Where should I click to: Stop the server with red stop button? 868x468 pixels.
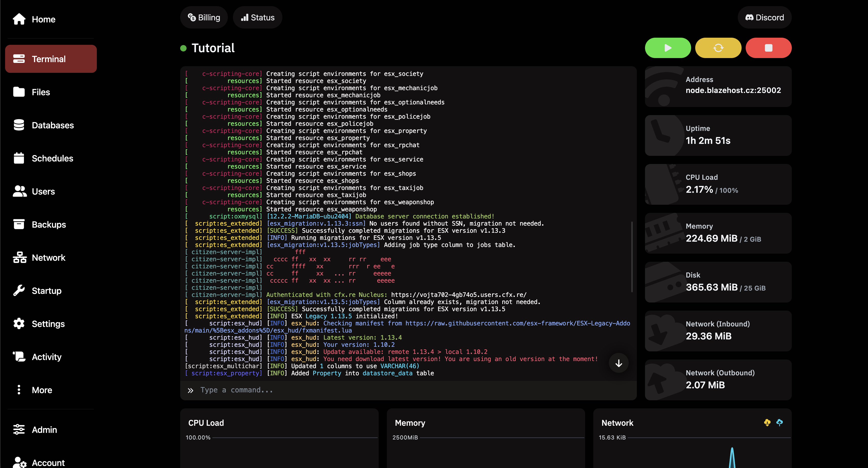tap(768, 48)
